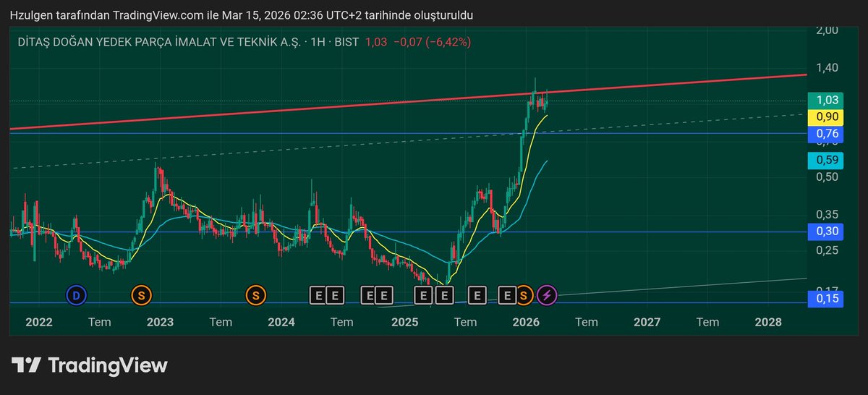Click the 2022 time axis label
The width and height of the screenshot is (868, 395).
(x=38, y=323)
